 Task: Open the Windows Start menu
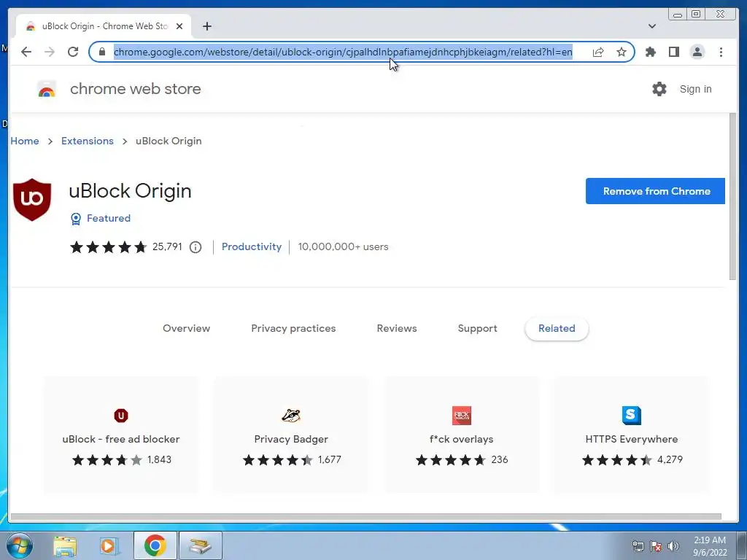tap(19, 545)
